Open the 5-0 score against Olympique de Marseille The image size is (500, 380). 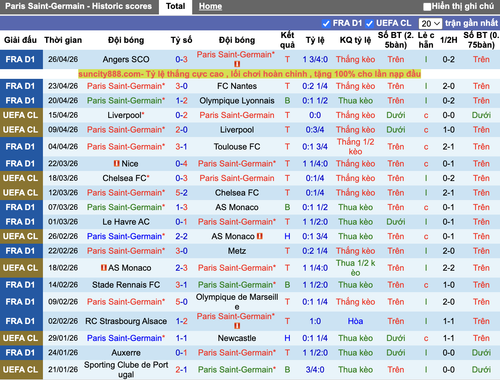[181, 302]
